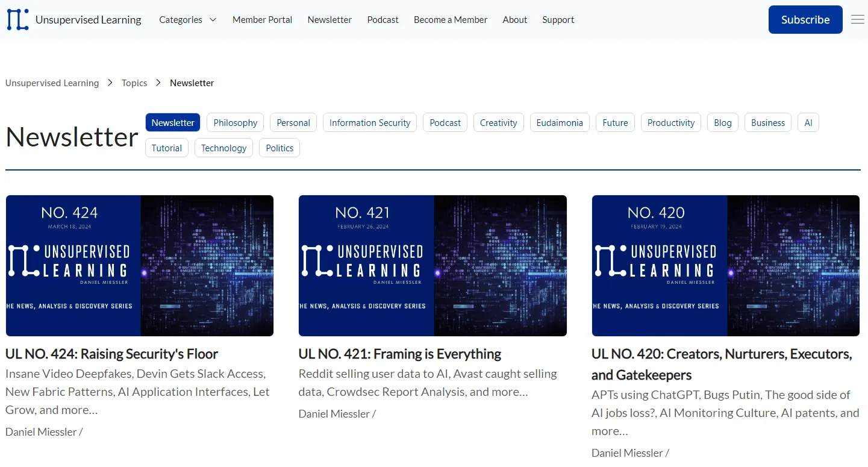868x467 pixels.
Task: Select the Politics tag
Action: click(279, 148)
